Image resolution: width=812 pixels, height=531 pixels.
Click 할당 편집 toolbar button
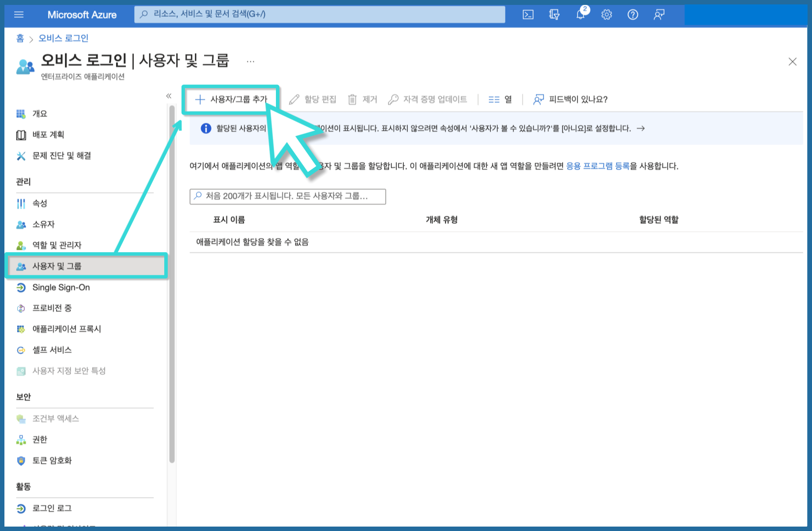[x=313, y=100]
